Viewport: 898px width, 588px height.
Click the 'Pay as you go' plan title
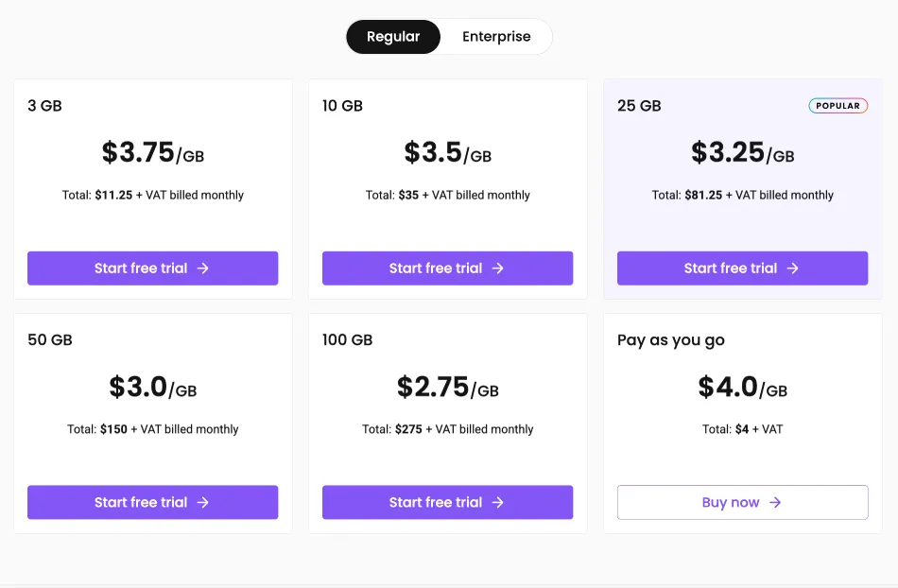(x=670, y=340)
